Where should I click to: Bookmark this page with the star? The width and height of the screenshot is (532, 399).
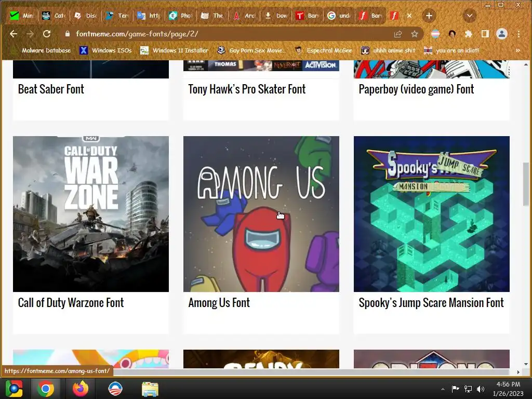coord(414,34)
